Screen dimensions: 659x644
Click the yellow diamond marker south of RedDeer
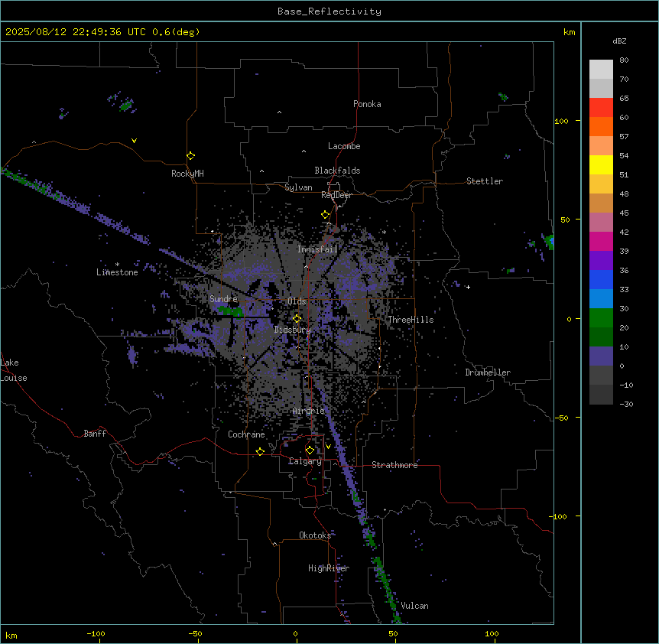pyautogui.click(x=325, y=215)
